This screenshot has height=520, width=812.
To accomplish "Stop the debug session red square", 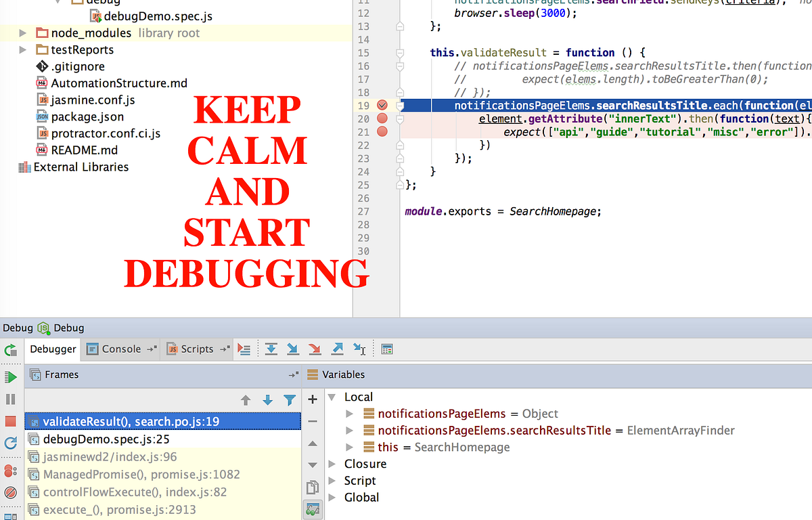I will click(x=10, y=421).
